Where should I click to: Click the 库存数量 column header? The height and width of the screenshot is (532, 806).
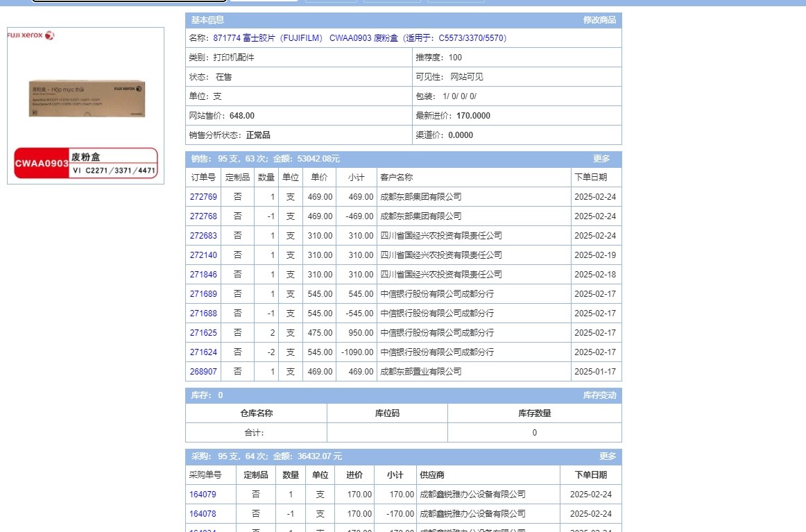point(535,413)
